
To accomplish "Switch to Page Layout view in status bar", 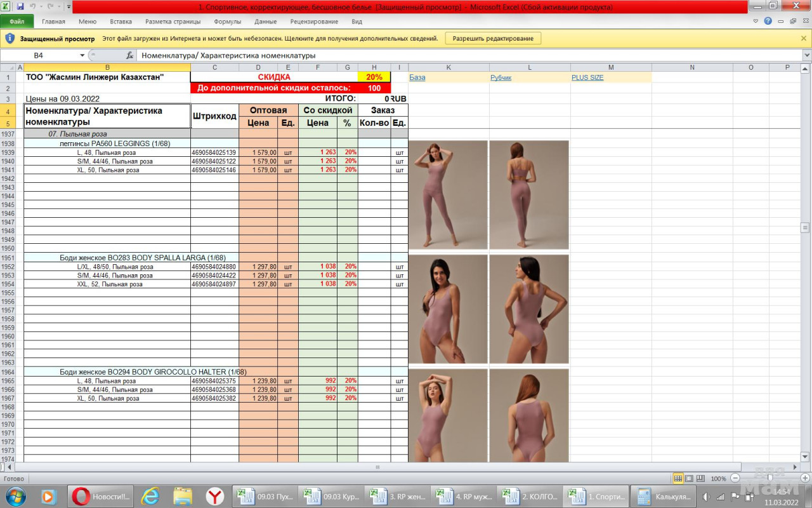I will [x=689, y=478].
